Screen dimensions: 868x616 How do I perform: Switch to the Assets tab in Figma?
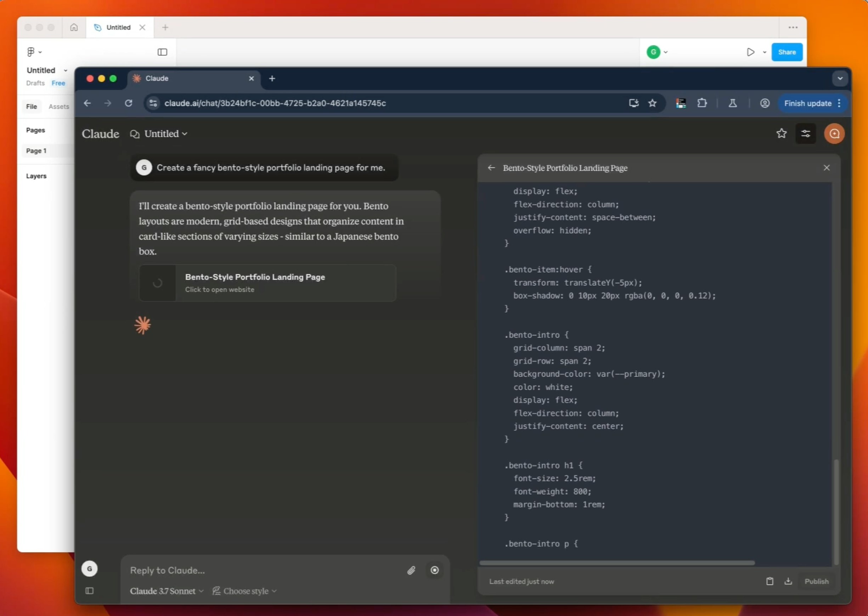59,107
